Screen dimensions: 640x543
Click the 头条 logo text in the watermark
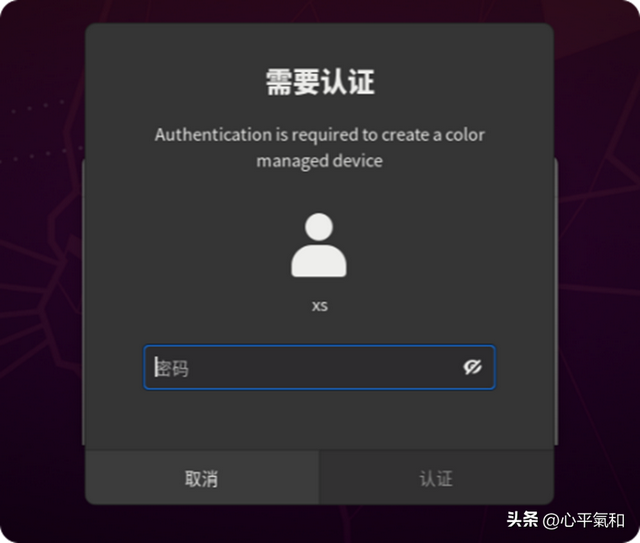pos(522,520)
